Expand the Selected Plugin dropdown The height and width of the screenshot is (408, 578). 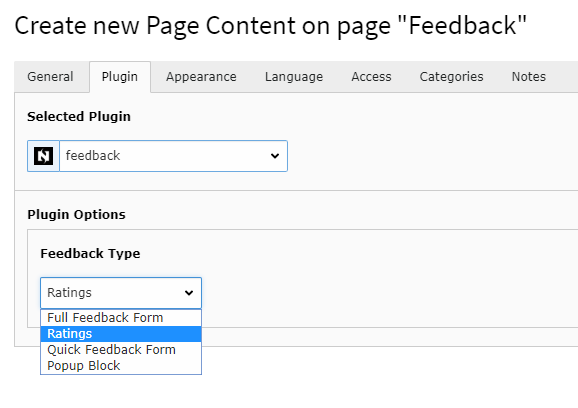(x=173, y=156)
